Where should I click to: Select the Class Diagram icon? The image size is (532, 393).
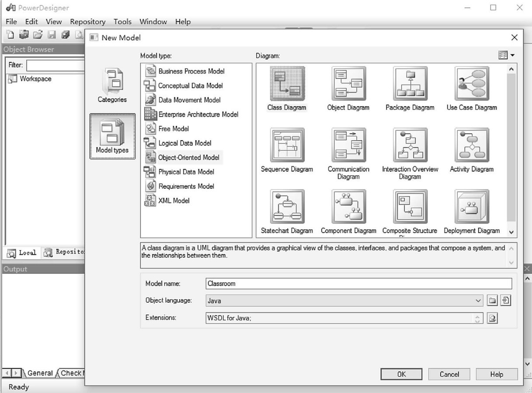pyautogui.click(x=287, y=84)
